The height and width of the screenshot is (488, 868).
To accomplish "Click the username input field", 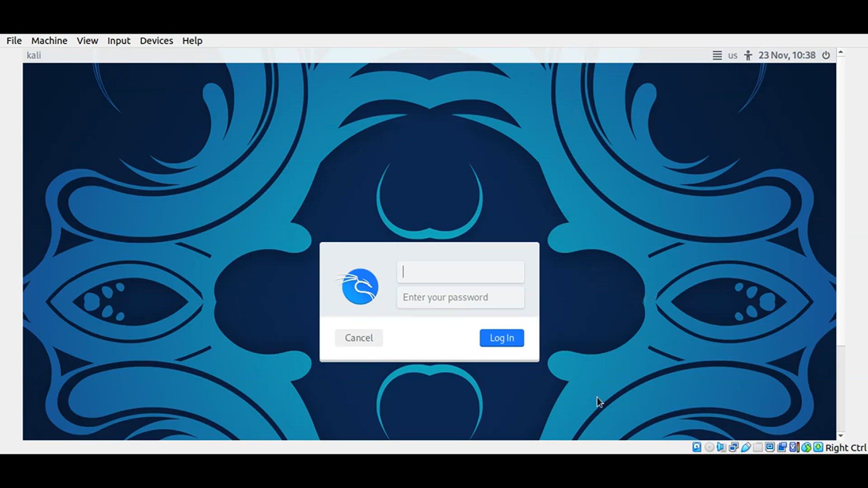I will (461, 272).
